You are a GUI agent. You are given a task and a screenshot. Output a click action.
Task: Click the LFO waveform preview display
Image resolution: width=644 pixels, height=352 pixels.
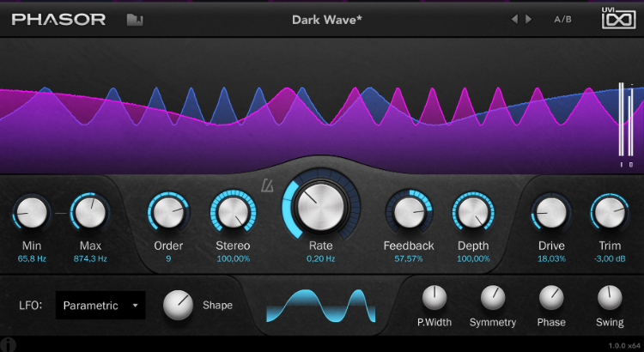pos(321,306)
